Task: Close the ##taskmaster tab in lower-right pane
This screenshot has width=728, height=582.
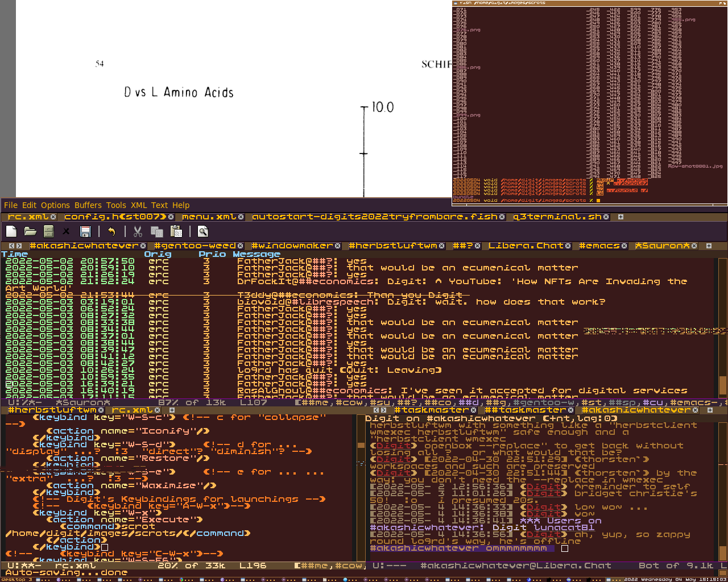Action: 571,410
